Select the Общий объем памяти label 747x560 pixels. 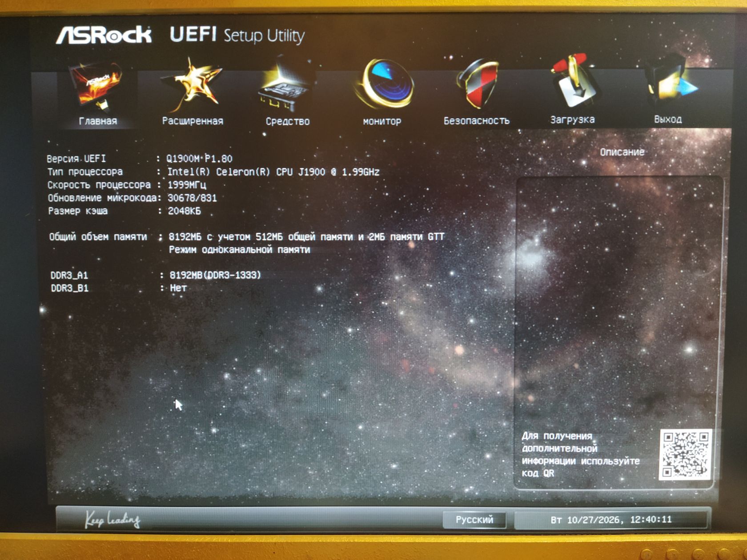coord(98,237)
